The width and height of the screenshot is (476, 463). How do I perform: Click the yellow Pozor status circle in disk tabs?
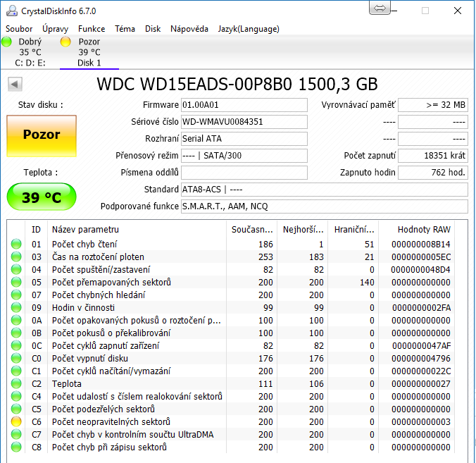point(65,42)
